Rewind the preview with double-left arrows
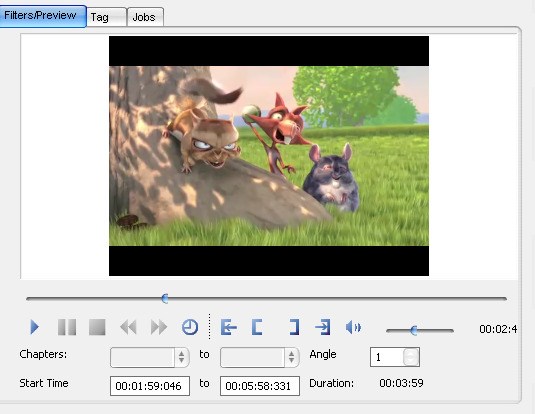The height and width of the screenshot is (414, 535). [128, 327]
